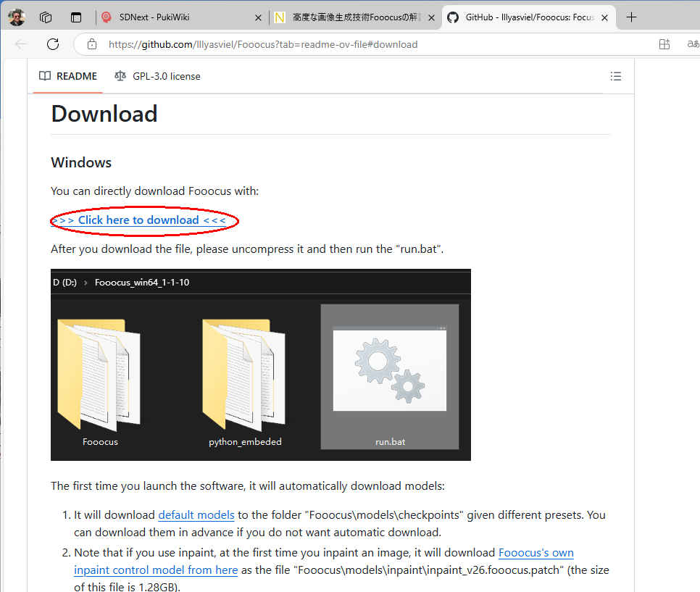Close the SDNext - PukiWiki tab
The height and width of the screenshot is (592, 700).
click(259, 17)
